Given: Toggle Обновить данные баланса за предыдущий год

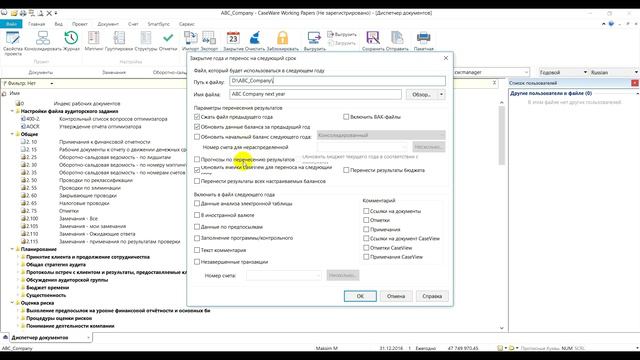Looking at the screenshot, I should coord(197,127).
